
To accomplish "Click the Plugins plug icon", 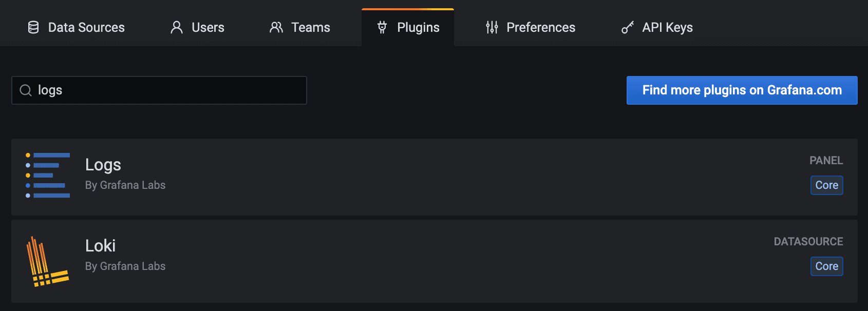I will [382, 27].
